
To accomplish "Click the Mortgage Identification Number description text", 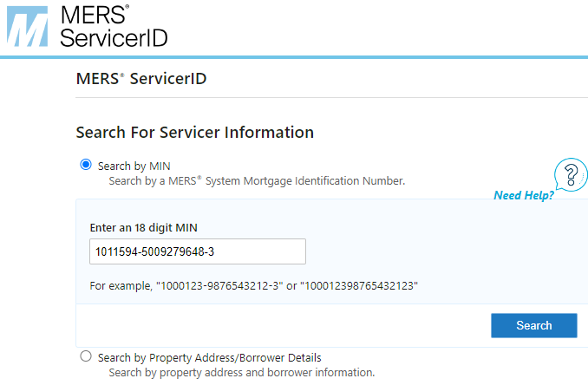I will coord(257,181).
